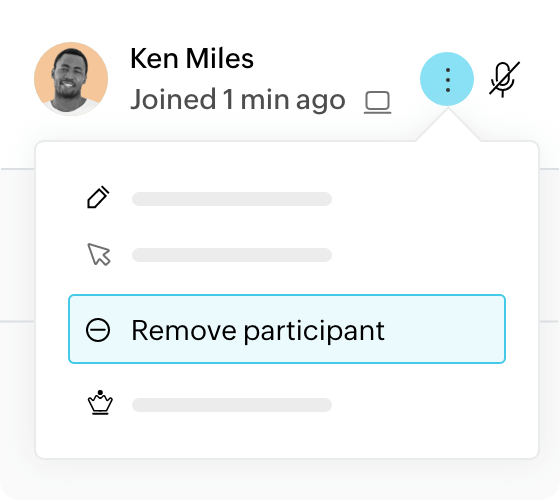Click the Ken Miles name label
The width and height of the screenshot is (560, 500).
pos(192,59)
